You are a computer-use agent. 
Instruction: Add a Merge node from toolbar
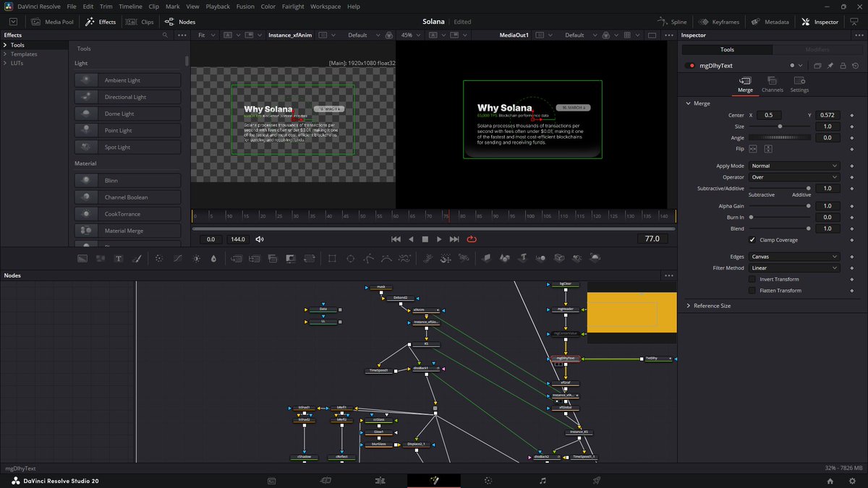click(x=237, y=258)
